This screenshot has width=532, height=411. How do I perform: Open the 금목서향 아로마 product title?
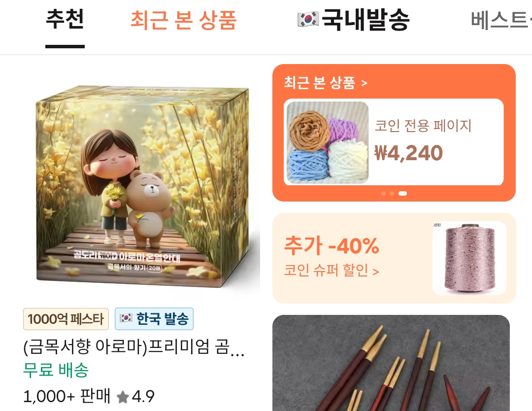pyautogui.click(x=133, y=347)
